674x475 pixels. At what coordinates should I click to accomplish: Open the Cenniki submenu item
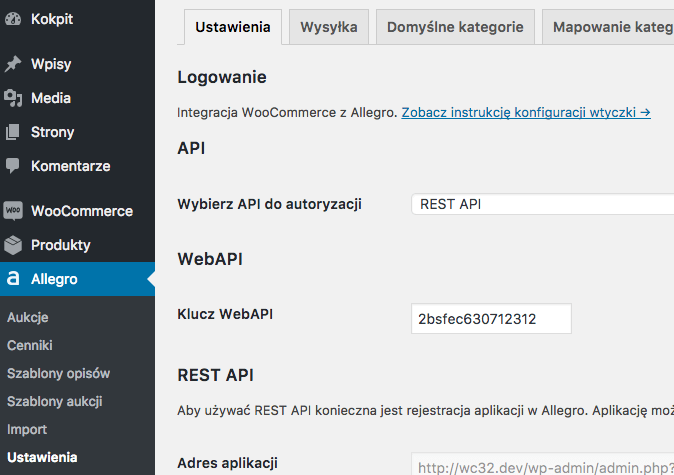pyautogui.click(x=30, y=345)
